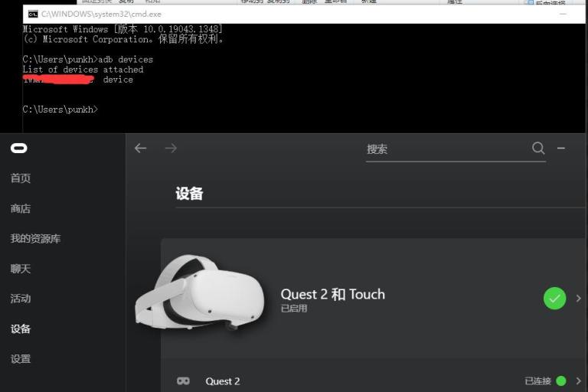Click the Quest 2 row label
This screenshot has width=588, height=392.
pyautogui.click(x=222, y=381)
